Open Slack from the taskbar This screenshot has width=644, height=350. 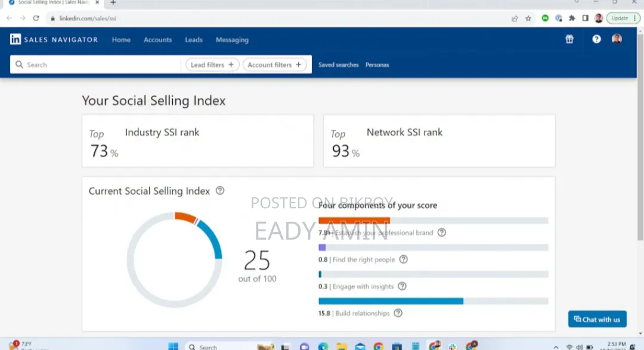pos(453,346)
